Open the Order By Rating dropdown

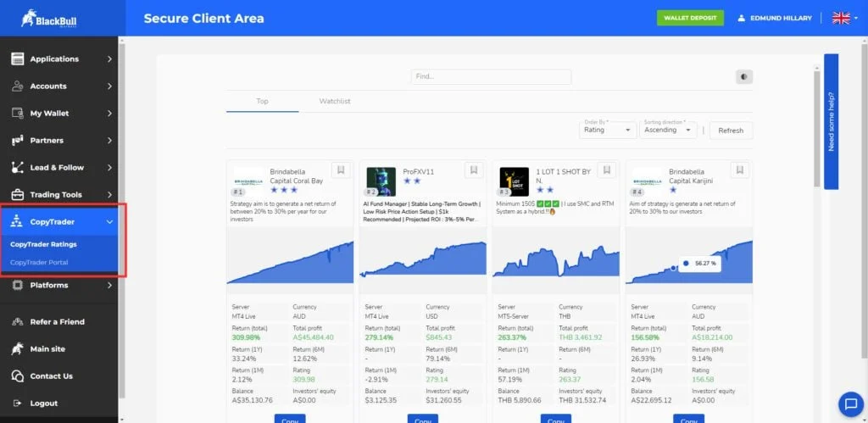608,129
